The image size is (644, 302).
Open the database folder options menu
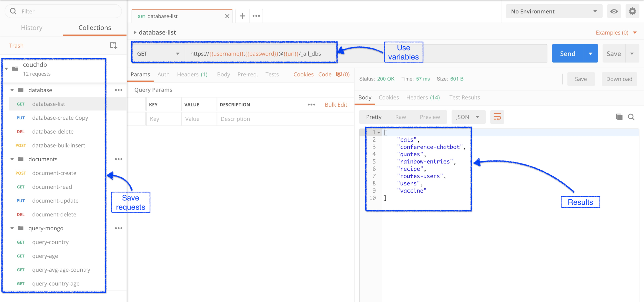pos(118,90)
